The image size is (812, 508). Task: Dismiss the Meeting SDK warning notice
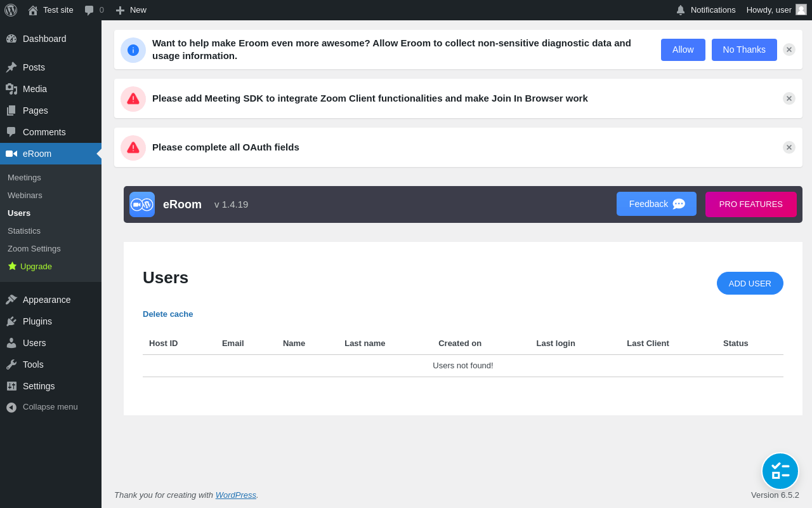[x=789, y=98]
